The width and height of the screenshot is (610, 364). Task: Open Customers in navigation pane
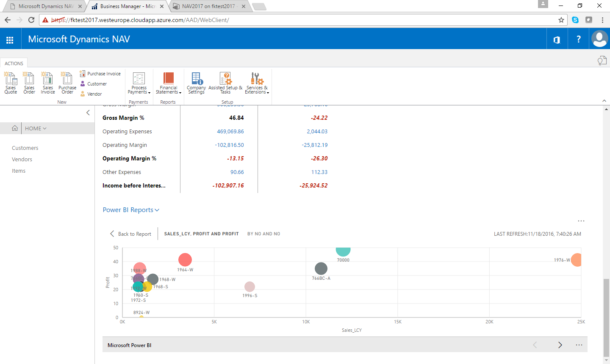coord(25,148)
